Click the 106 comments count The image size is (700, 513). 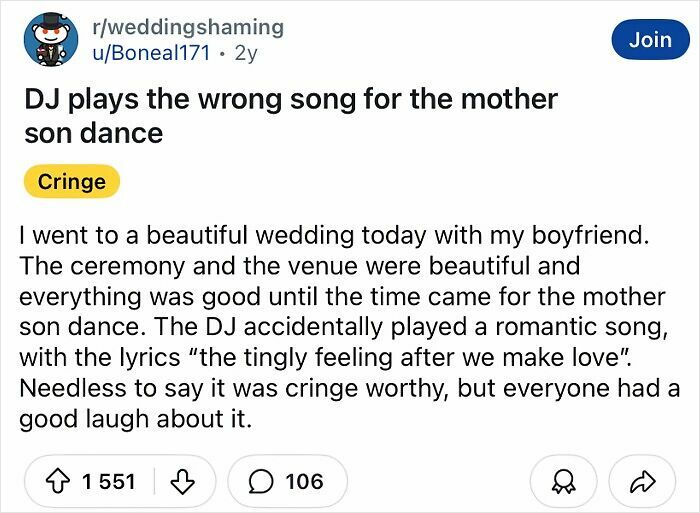(x=304, y=481)
